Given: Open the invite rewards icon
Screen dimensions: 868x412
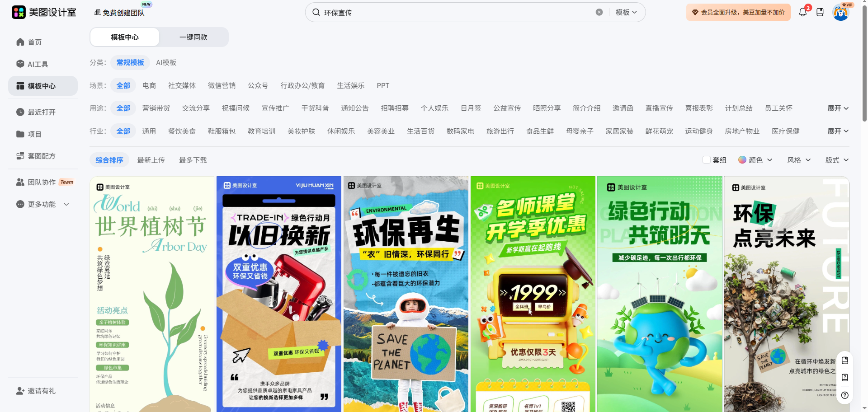Looking at the screenshot, I should pyautogui.click(x=20, y=391).
